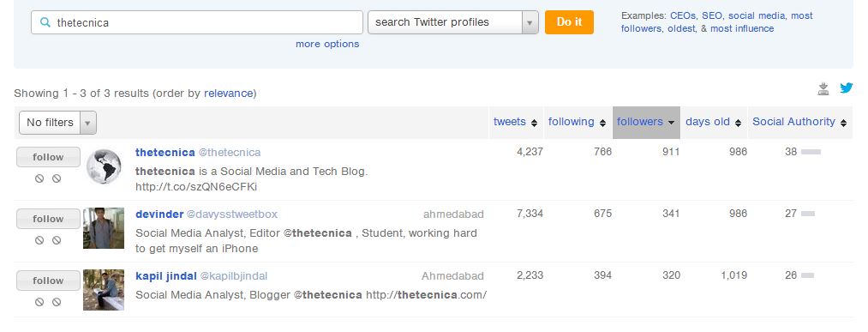This screenshot has width=868, height=332.
Task: Click the orange 'Do it' button
Action: pyautogui.click(x=569, y=22)
